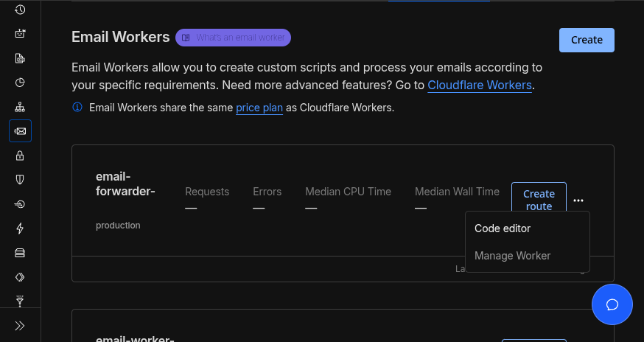Choose Code editor from the context menu
The height and width of the screenshot is (342, 644).
click(x=503, y=228)
